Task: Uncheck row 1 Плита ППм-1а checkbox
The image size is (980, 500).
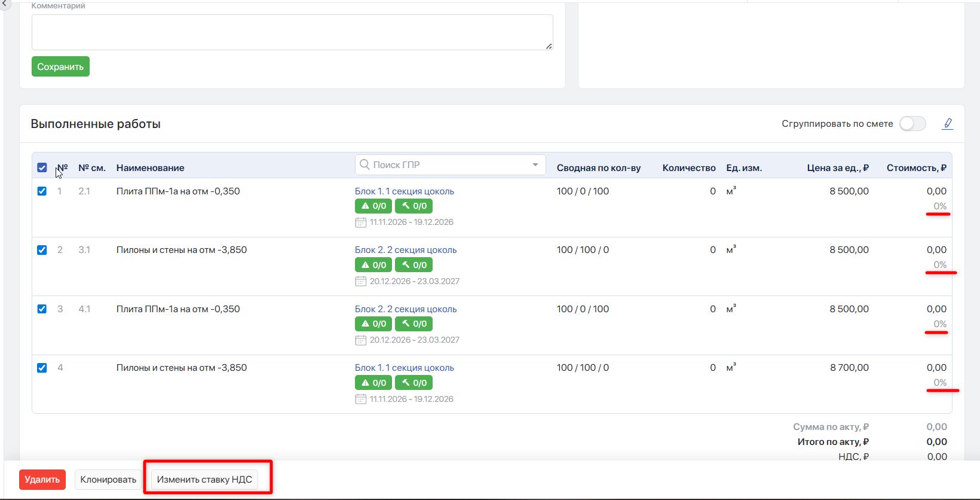Action: pyautogui.click(x=42, y=191)
